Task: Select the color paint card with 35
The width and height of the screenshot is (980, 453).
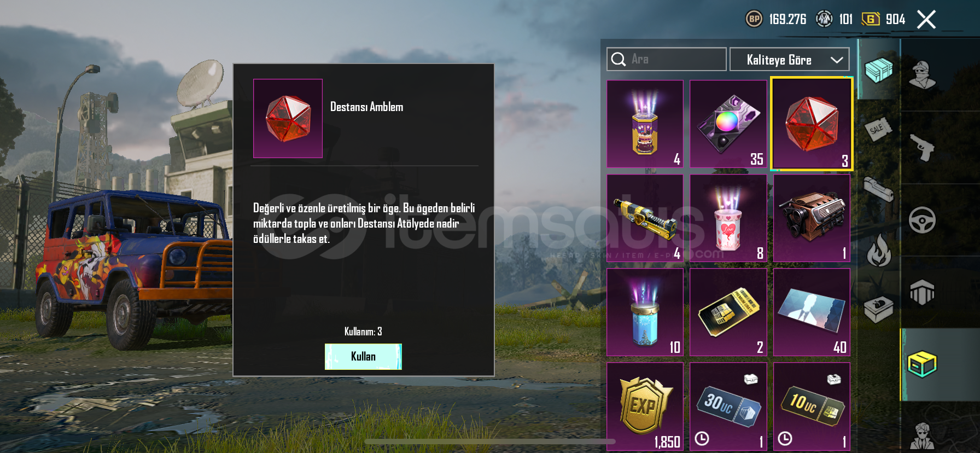Action: (728, 124)
